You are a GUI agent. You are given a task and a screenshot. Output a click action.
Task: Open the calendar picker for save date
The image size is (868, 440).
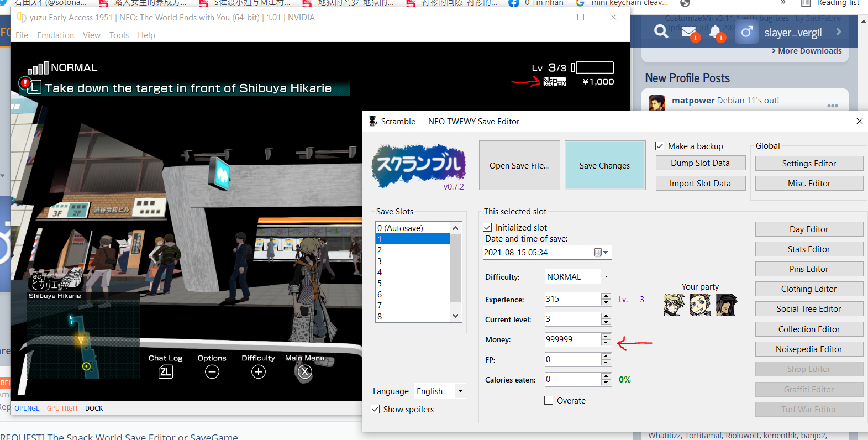point(601,253)
